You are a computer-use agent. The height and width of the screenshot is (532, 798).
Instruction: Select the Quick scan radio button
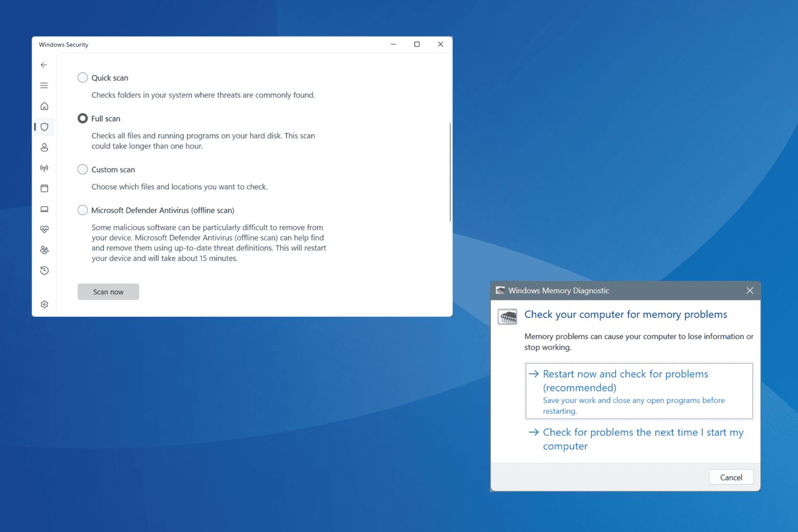click(x=83, y=77)
